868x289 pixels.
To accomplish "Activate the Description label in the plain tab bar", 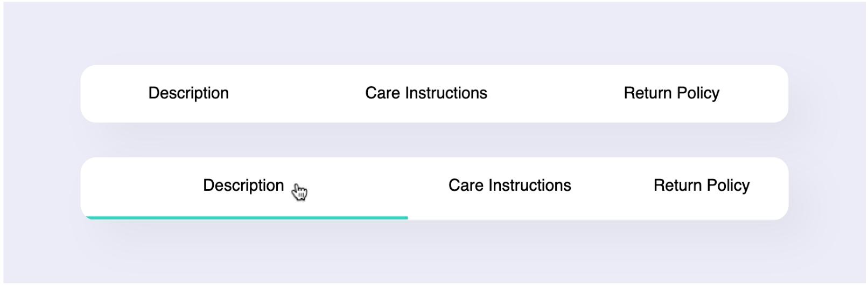I will (188, 93).
